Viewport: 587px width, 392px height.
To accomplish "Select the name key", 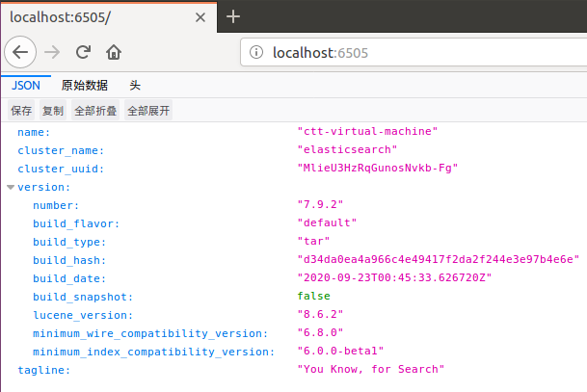I will 34,132.
